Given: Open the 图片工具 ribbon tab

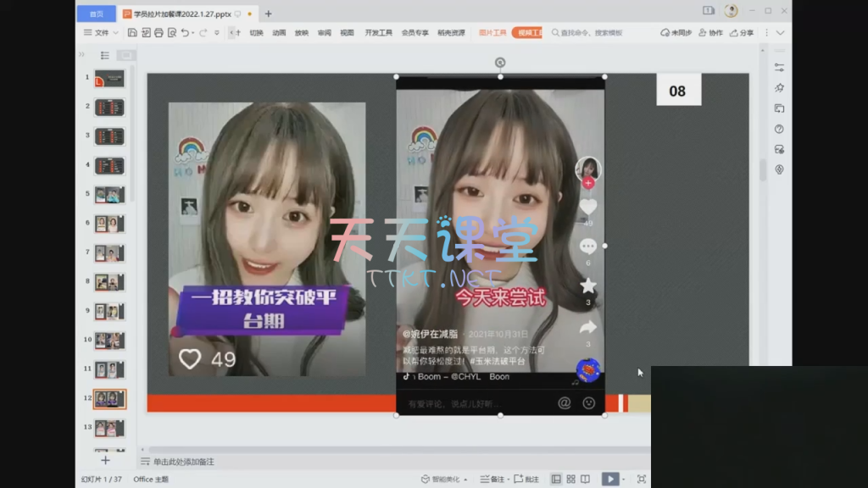Looking at the screenshot, I should [x=492, y=33].
